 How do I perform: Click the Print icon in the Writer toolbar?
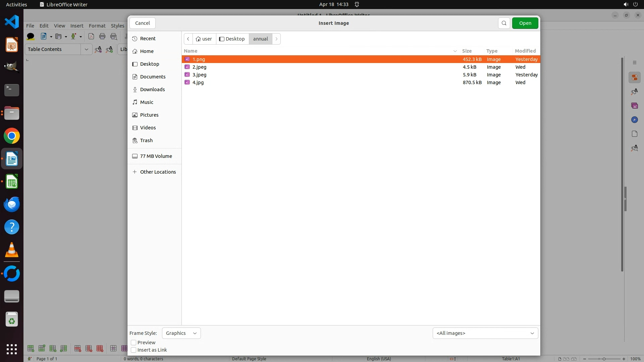click(102, 37)
